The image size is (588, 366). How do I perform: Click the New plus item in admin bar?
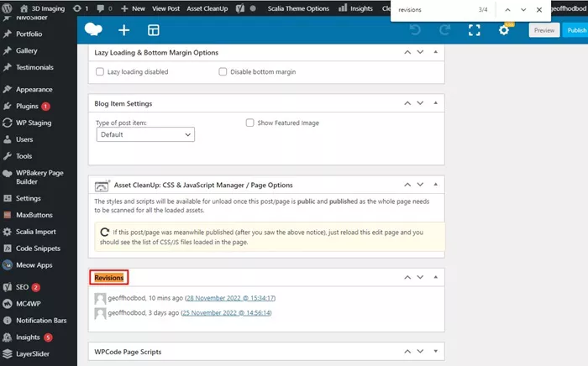pyautogui.click(x=133, y=8)
